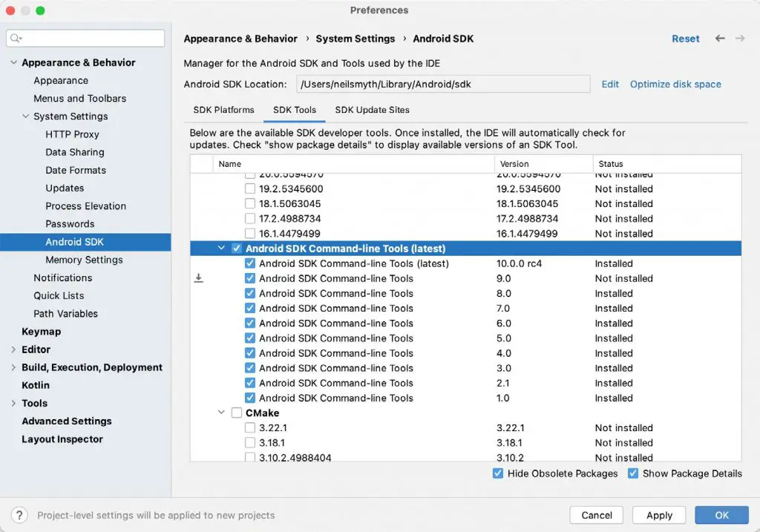The width and height of the screenshot is (760, 532).
Task: Disable Hide Obsolete Packages
Action: 497,473
